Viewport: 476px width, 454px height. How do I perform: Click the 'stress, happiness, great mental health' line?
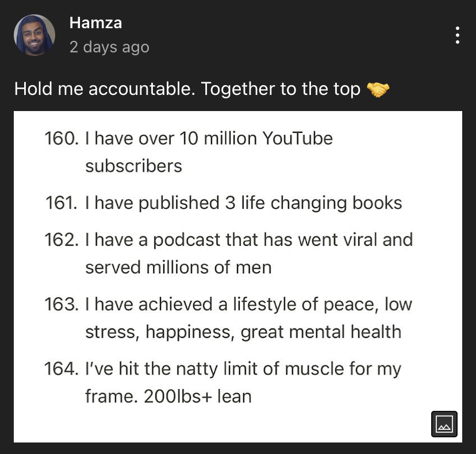[x=244, y=332]
